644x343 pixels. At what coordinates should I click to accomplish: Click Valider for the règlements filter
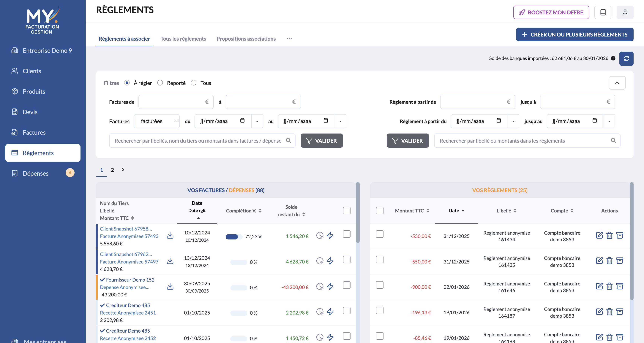[408, 141]
